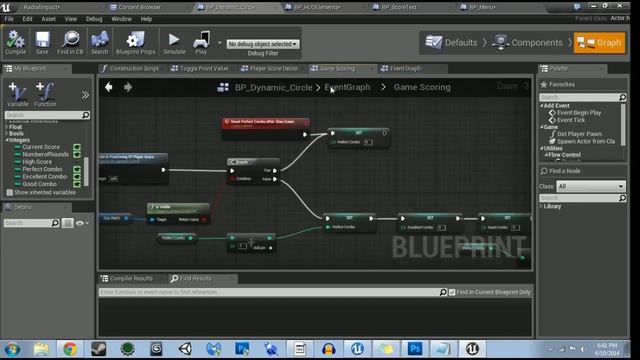Open the Class filter dropdown
The image size is (640, 360).
(x=591, y=186)
